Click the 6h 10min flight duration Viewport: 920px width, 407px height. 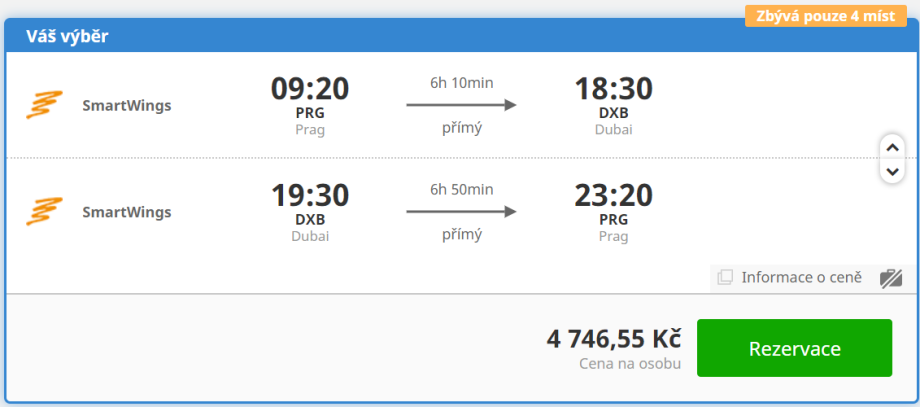point(461,82)
